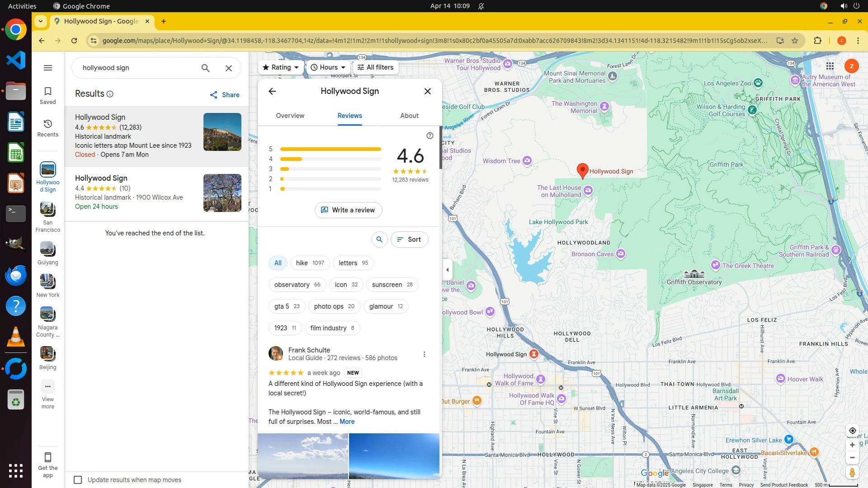Expand the Rating filter dropdown
Viewport: 868px width, 488px height.
click(x=281, y=67)
